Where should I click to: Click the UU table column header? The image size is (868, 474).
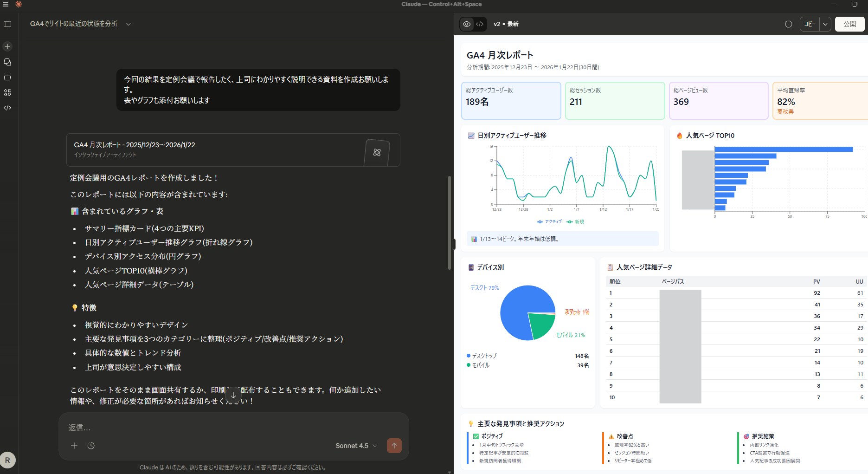[x=859, y=282]
